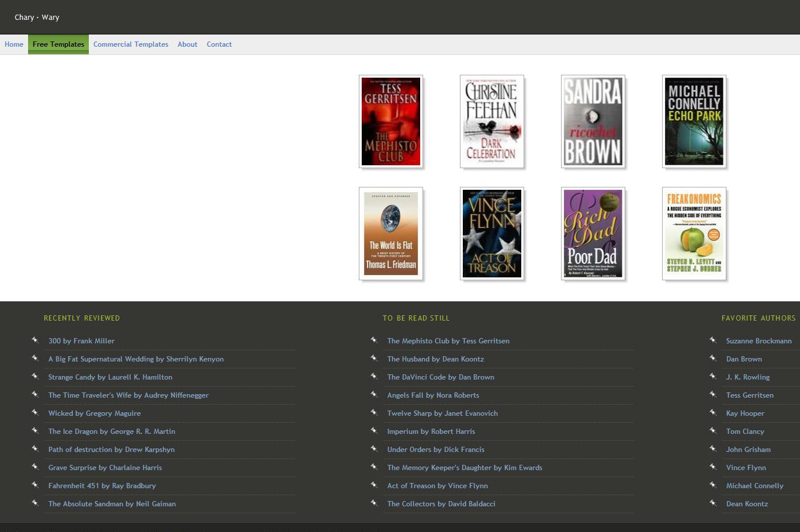Click the pin icon beside The Memory Keeper's Daughter
The width and height of the screenshot is (800, 532).
click(374, 467)
